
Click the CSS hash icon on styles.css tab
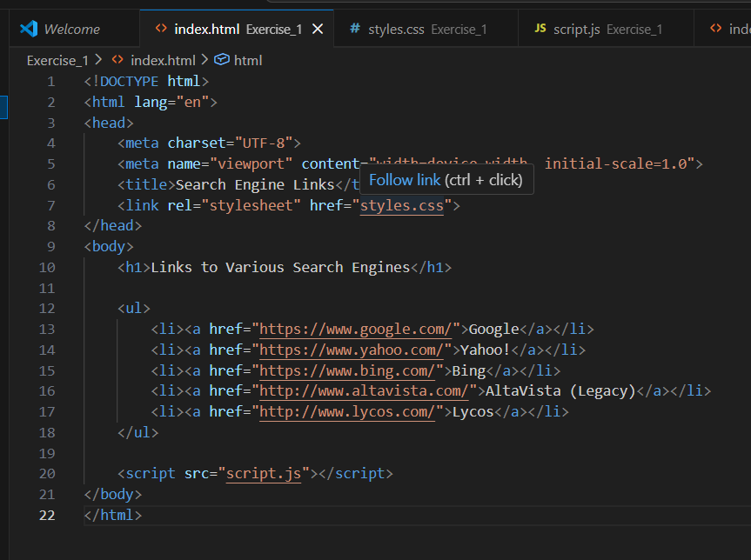pos(354,29)
